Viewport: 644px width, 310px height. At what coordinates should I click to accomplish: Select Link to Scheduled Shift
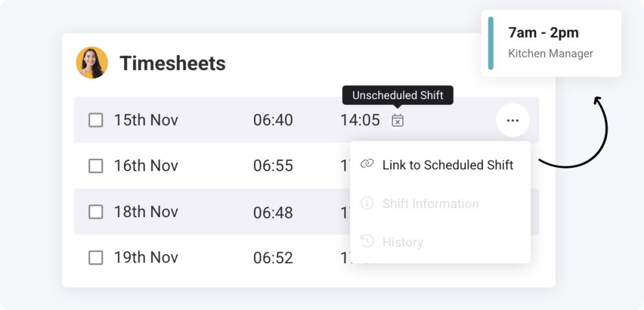tap(440, 165)
